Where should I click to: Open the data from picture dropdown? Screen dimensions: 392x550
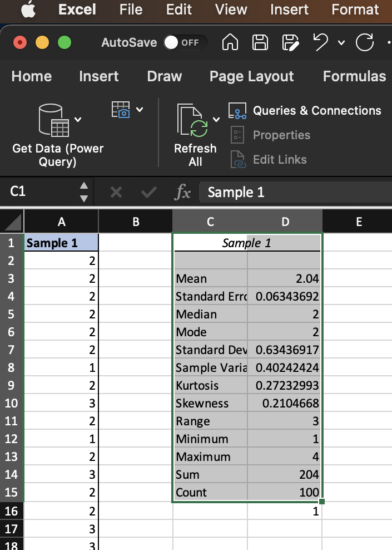coord(139,110)
